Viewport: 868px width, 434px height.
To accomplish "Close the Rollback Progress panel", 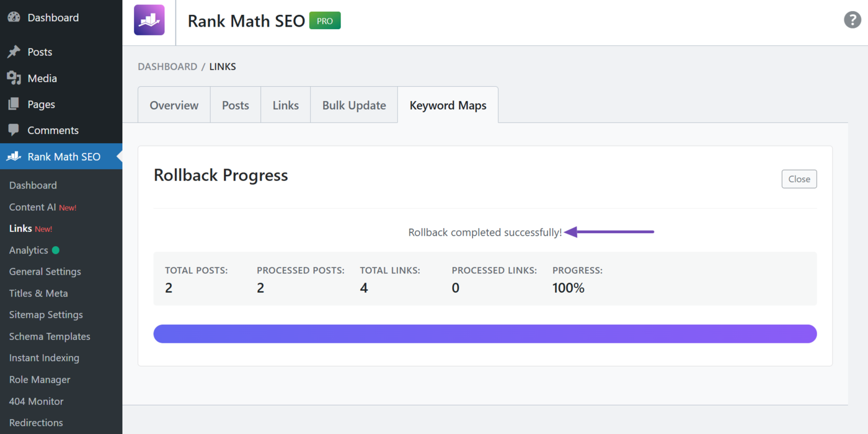I will click(799, 179).
